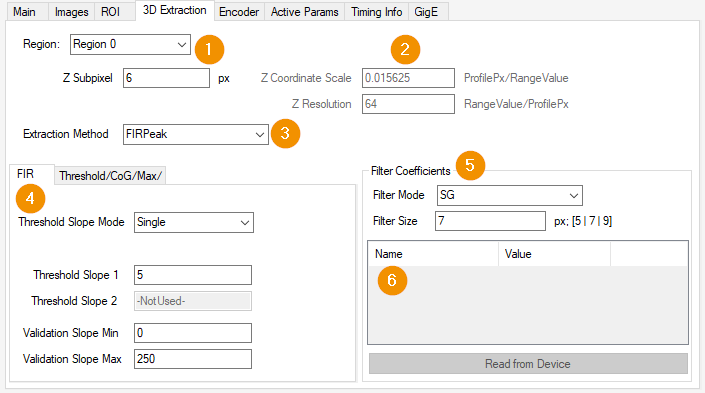Click the 'RangeValue/ProfilePx' unit label

pos(516,104)
